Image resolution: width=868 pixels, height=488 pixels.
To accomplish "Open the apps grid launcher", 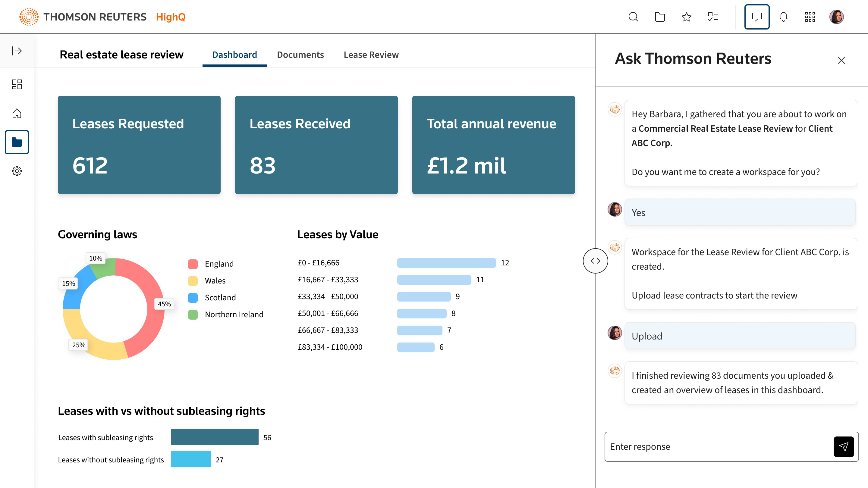I will [x=810, y=17].
